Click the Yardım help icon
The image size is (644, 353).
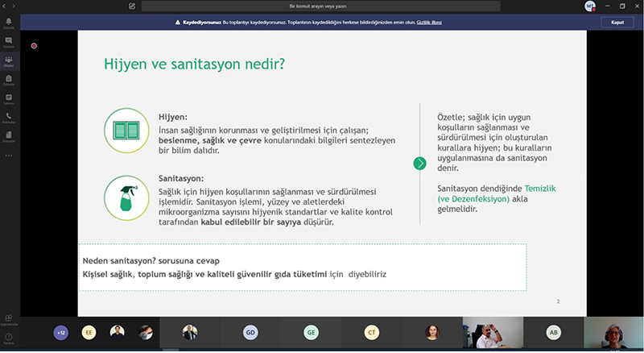pyautogui.click(x=9, y=337)
